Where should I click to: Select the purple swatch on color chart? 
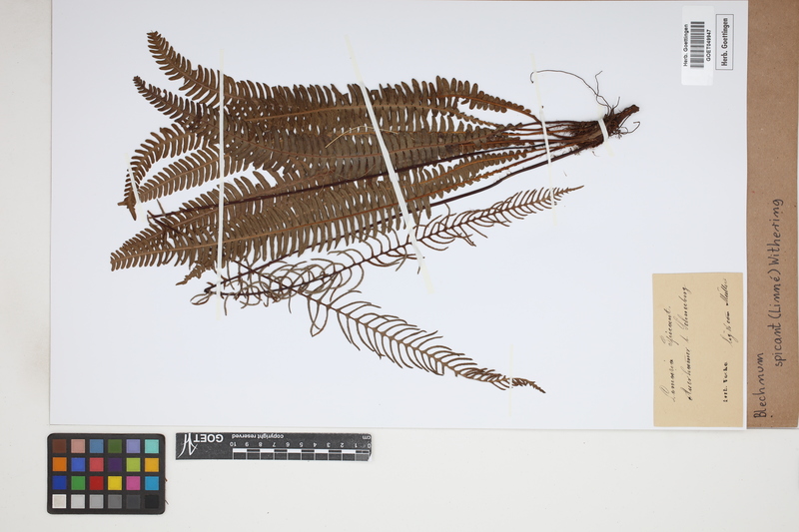[115, 464]
